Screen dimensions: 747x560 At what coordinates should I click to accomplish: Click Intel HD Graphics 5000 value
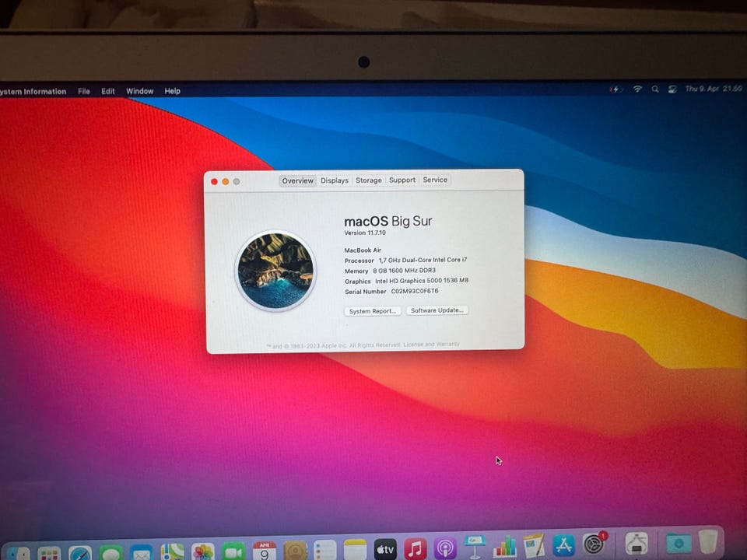point(422,281)
